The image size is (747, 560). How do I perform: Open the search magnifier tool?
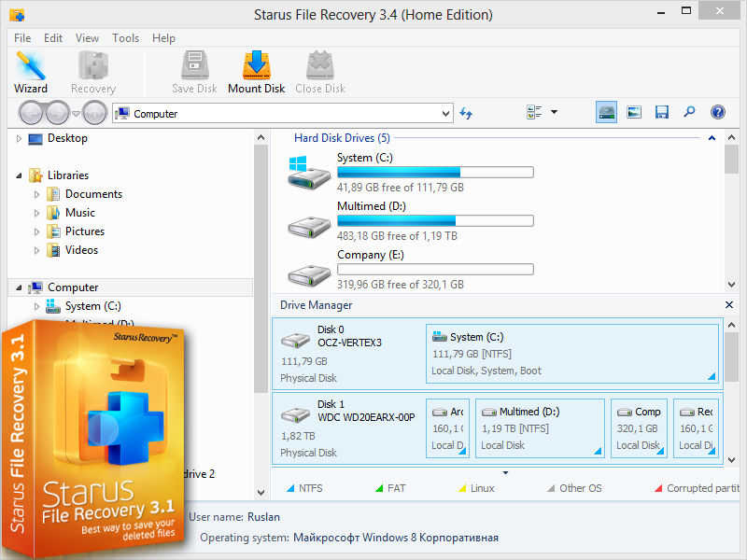tap(689, 112)
